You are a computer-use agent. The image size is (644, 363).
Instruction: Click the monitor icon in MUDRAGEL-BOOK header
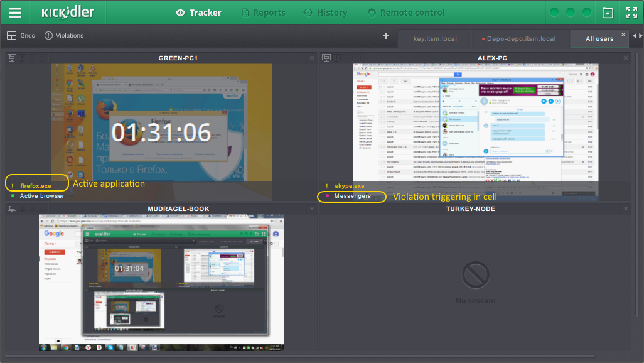tap(11, 209)
